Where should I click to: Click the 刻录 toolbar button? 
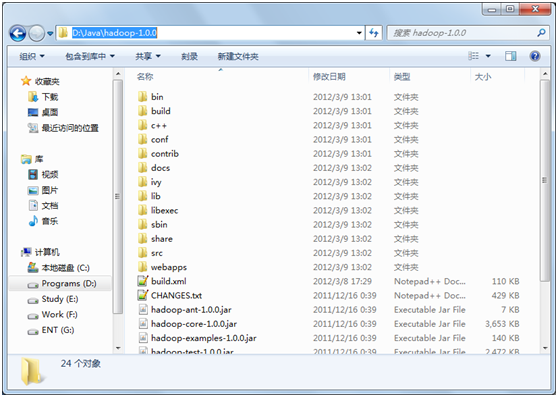(x=189, y=56)
